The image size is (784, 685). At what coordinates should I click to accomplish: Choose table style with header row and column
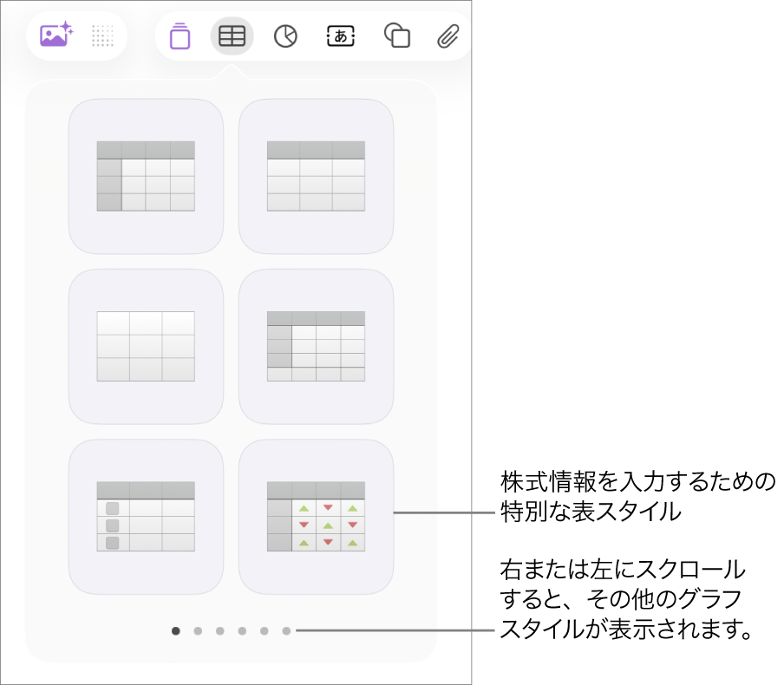click(146, 176)
